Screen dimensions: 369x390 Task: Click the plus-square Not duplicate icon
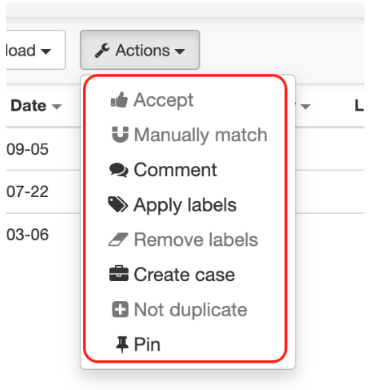point(120,309)
